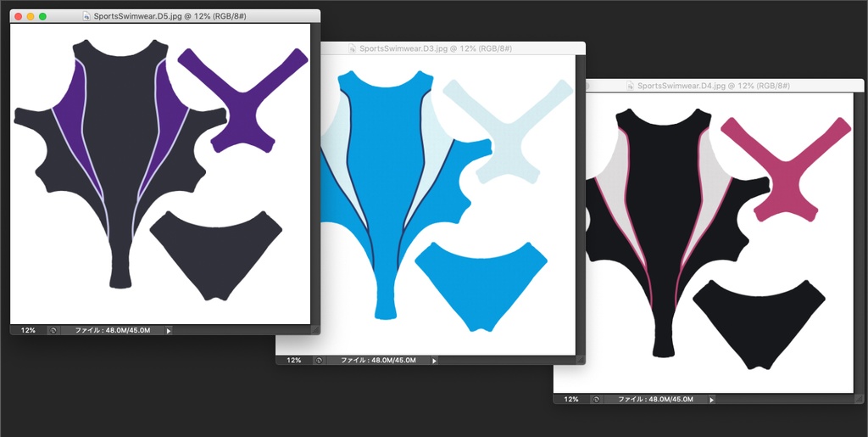Activate the SportsSwimwear.D4.jpg window title bar
The width and height of the screenshot is (868, 437).
click(x=724, y=86)
